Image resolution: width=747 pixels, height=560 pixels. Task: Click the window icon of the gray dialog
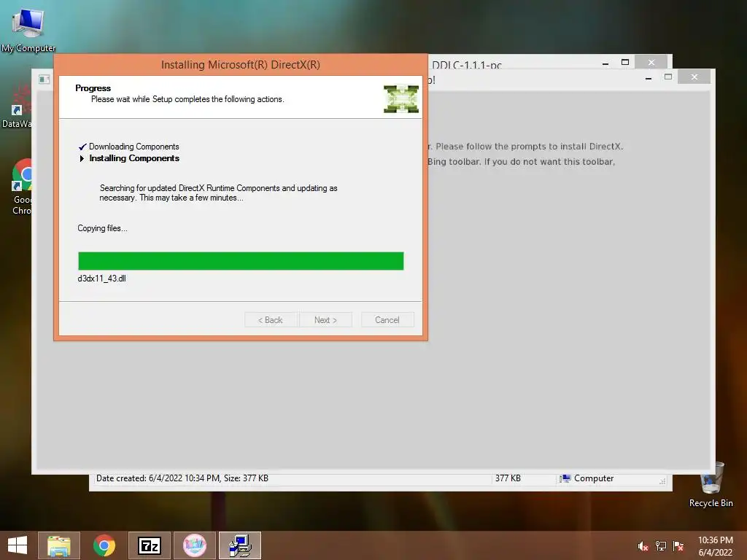44,79
